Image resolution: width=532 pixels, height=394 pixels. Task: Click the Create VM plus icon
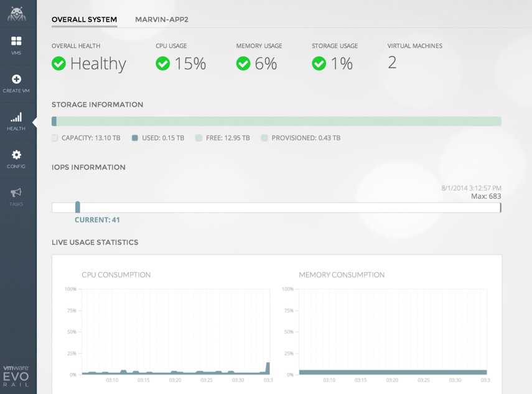pyautogui.click(x=16, y=79)
